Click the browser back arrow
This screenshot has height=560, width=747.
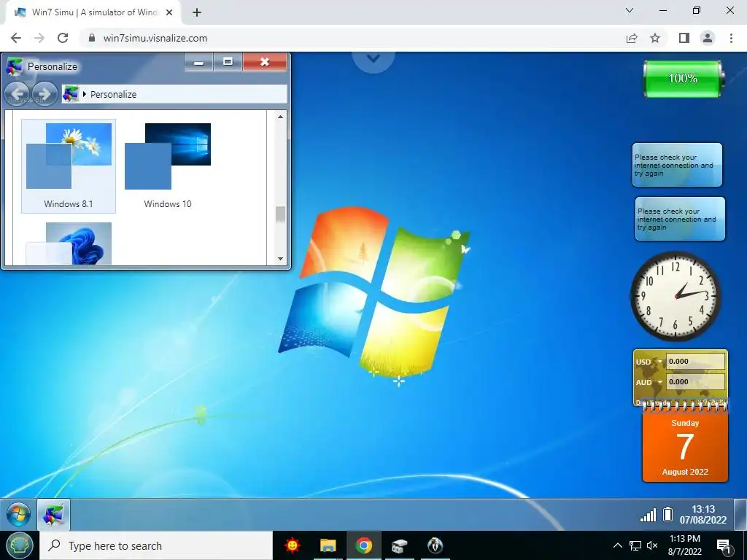16,38
